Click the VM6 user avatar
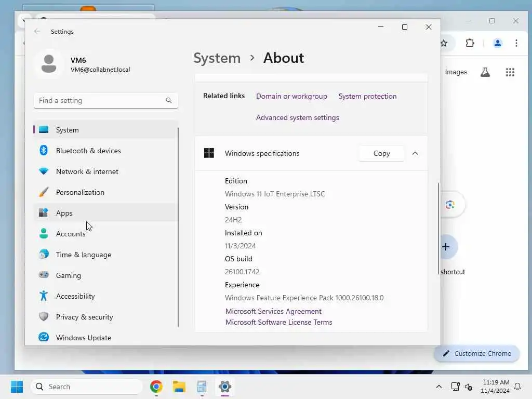Screen dimensions: 532x399 click(x=49, y=64)
